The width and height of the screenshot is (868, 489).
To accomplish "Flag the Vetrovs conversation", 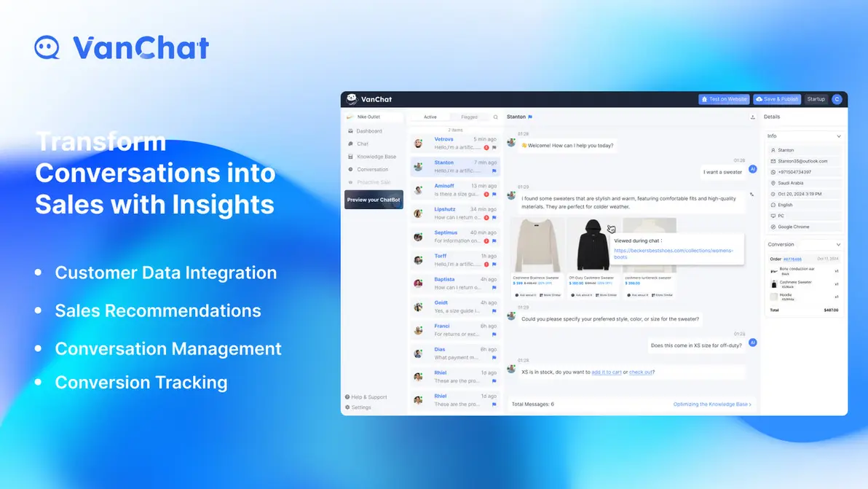I will (x=494, y=147).
